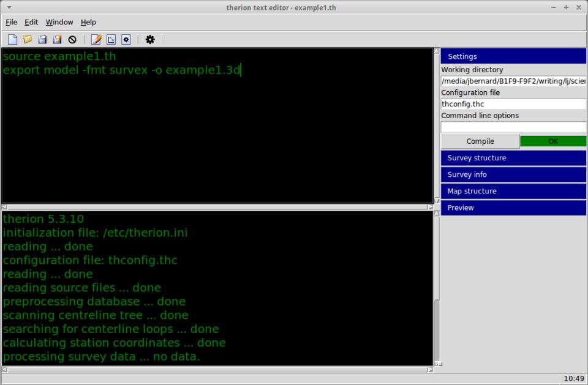Click the Open folder toolbar icon
The width and height of the screenshot is (588, 385).
(x=28, y=39)
